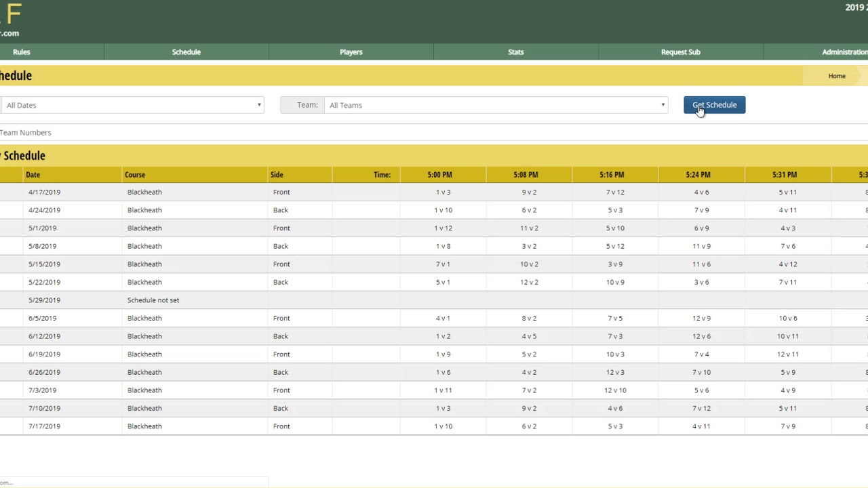Click matchup '1 v 11' in 7/3/2019 row

443,390
